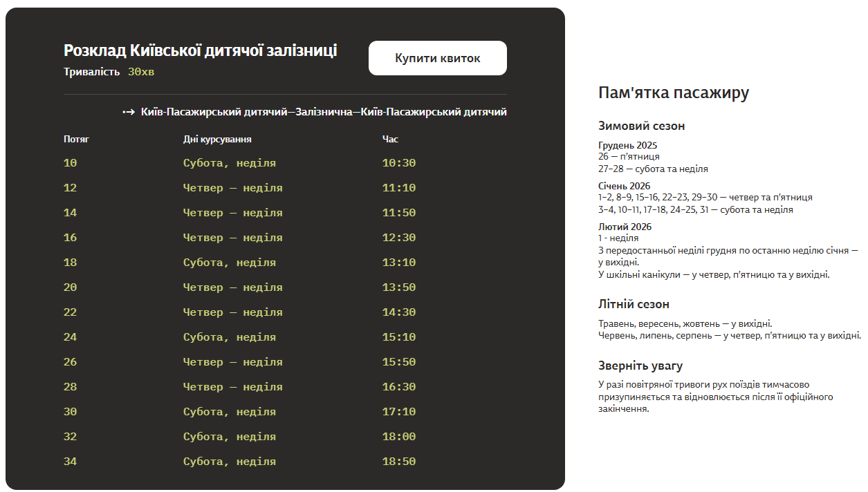Select train number 10 in the schedule
Screen dimensions: 868x492
(71, 163)
